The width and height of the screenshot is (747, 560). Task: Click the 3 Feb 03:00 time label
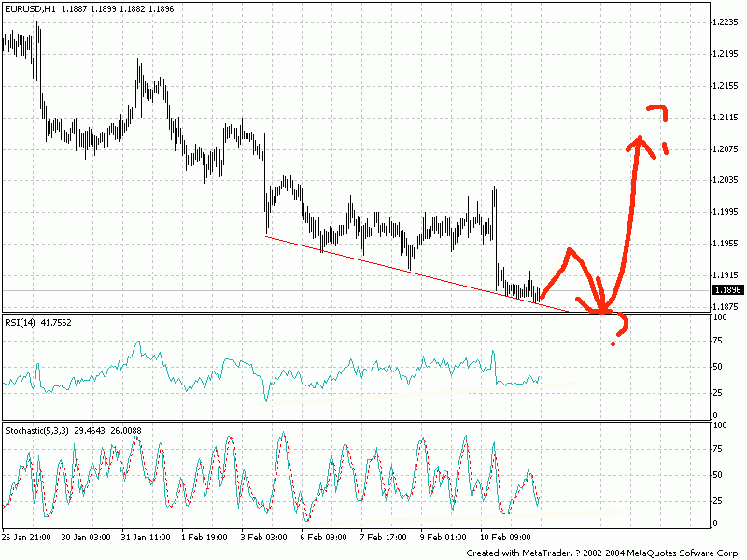click(x=264, y=538)
